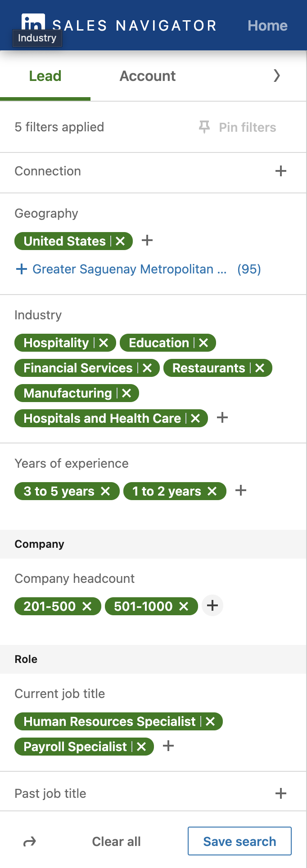Switch to the Account tab

pyautogui.click(x=148, y=76)
